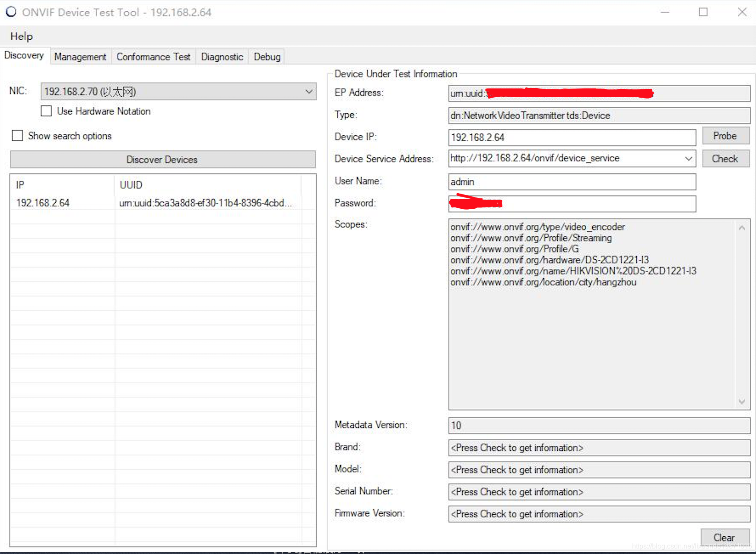Click the Check button

click(x=725, y=159)
